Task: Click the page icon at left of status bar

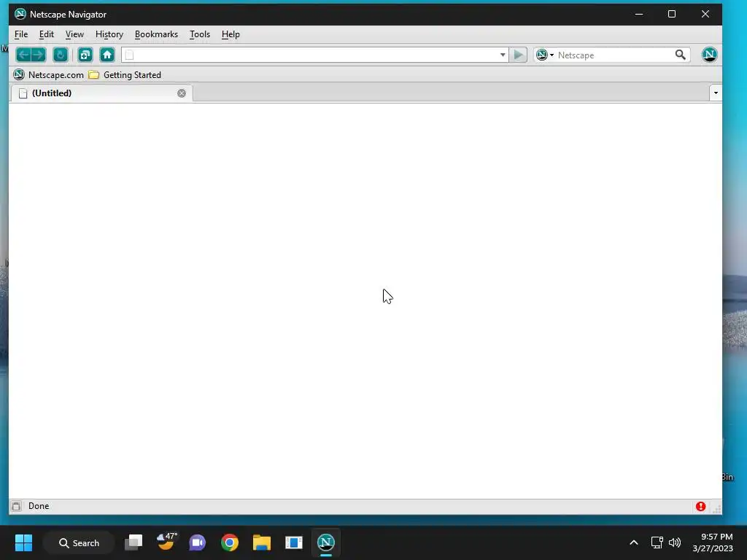Action: pos(16,506)
